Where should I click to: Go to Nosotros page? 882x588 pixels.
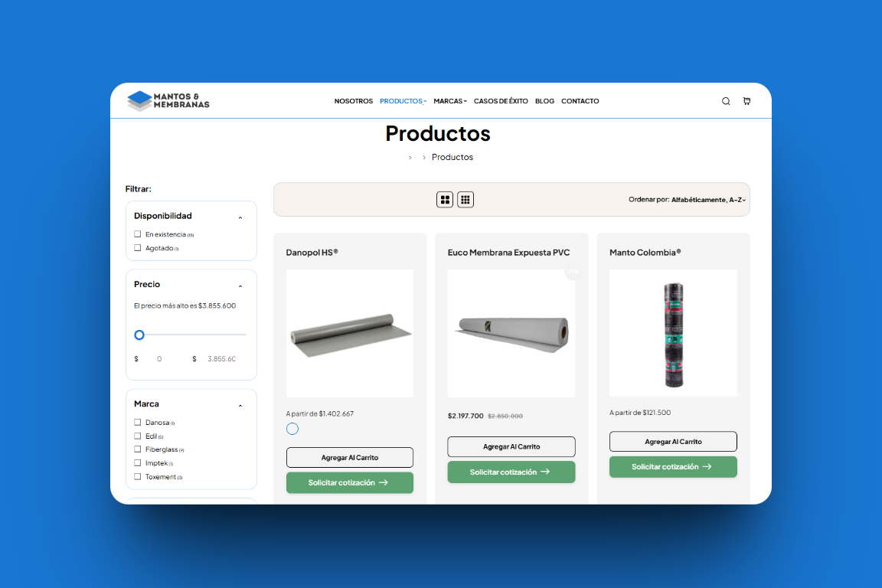pyautogui.click(x=353, y=101)
